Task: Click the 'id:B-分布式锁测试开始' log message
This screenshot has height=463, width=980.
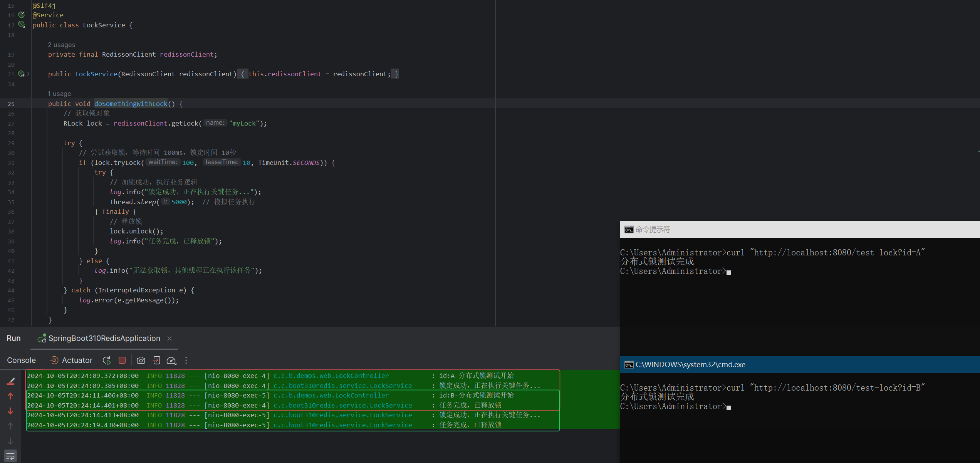Action: coord(477,395)
